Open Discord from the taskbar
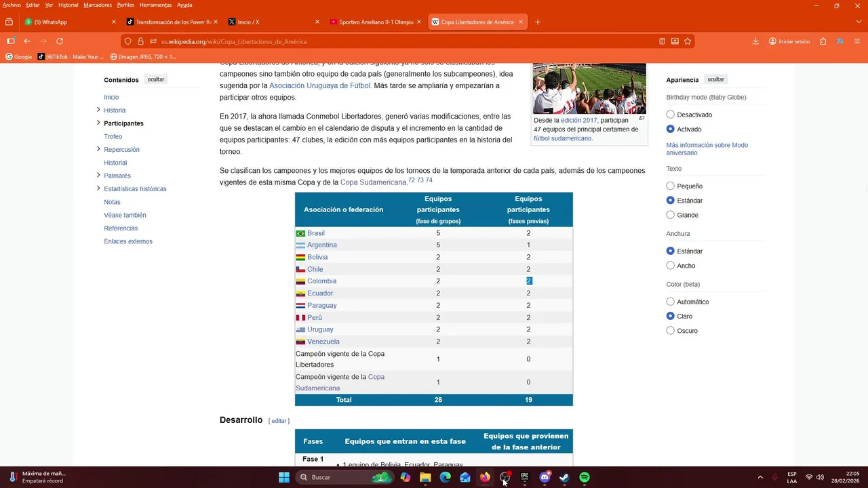Screen dimensions: 868x488 (x=545, y=477)
